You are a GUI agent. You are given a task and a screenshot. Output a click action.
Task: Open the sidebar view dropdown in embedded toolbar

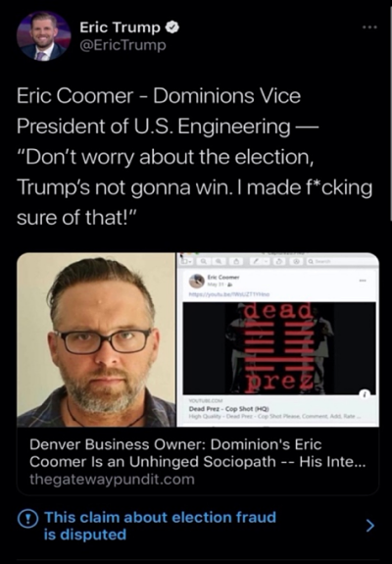tap(186, 261)
